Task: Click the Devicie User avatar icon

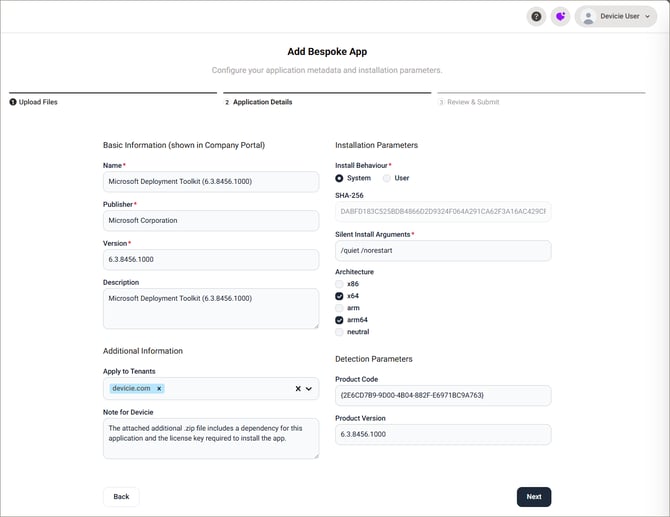Action: [x=588, y=16]
